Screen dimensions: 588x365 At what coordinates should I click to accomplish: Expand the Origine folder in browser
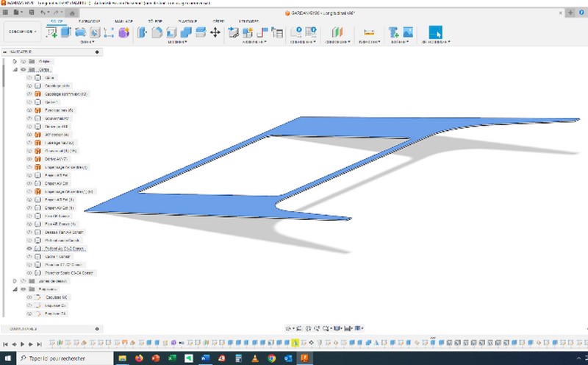point(15,61)
